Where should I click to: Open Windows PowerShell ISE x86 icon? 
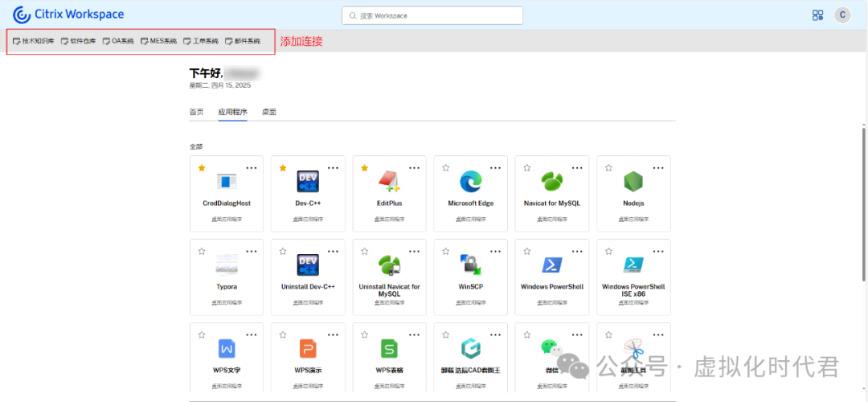[633, 265]
